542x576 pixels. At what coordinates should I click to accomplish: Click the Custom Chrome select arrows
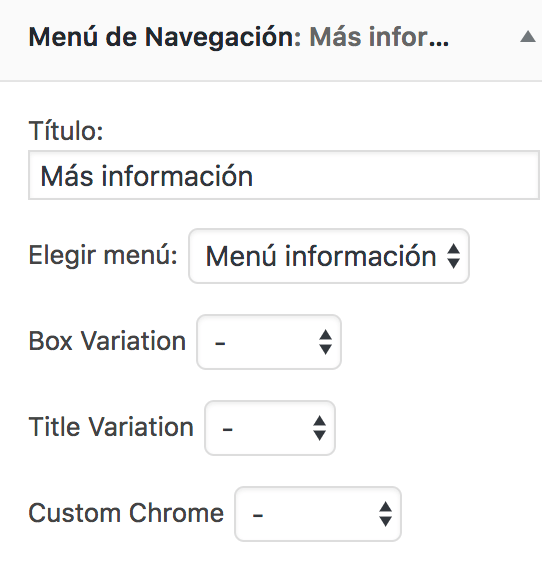pyautogui.click(x=385, y=514)
